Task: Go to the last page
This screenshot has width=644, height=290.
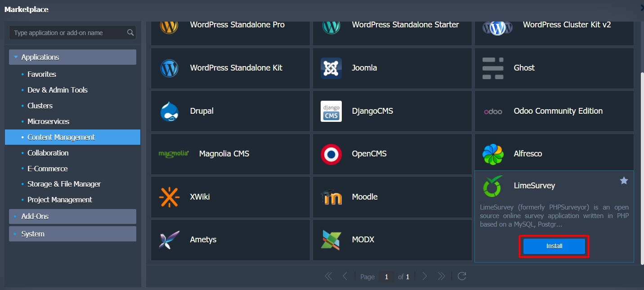Action: [441, 276]
